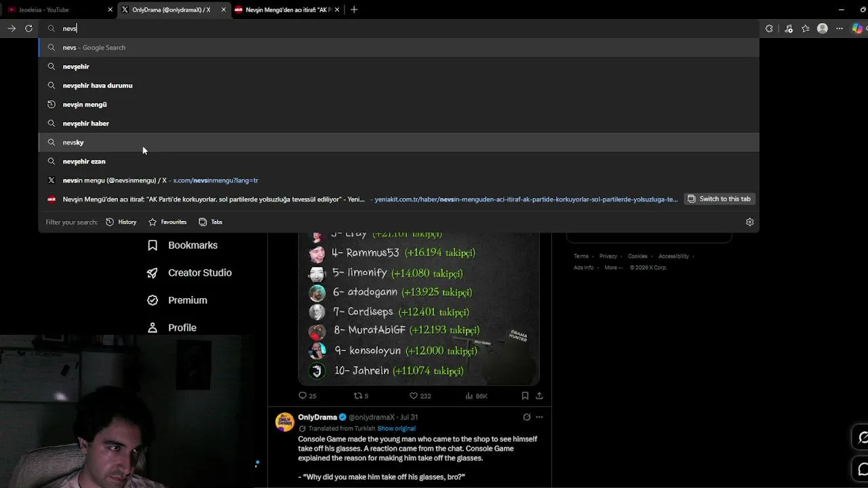Image resolution: width=868 pixels, height=488 pixels.
Task: Filter suggestions by Favourites
Action: click(167, 222)
